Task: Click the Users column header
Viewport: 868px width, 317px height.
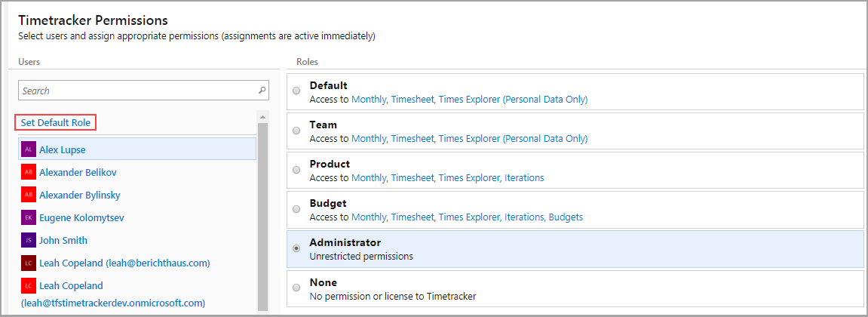Action: tap(29, 62)
